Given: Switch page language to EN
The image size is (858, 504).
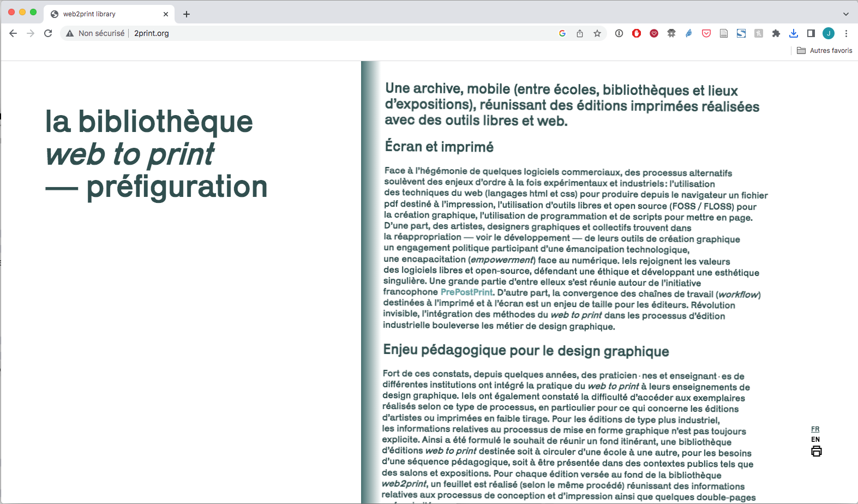Looking at the screenshot, I should click(x=815, y=440).
